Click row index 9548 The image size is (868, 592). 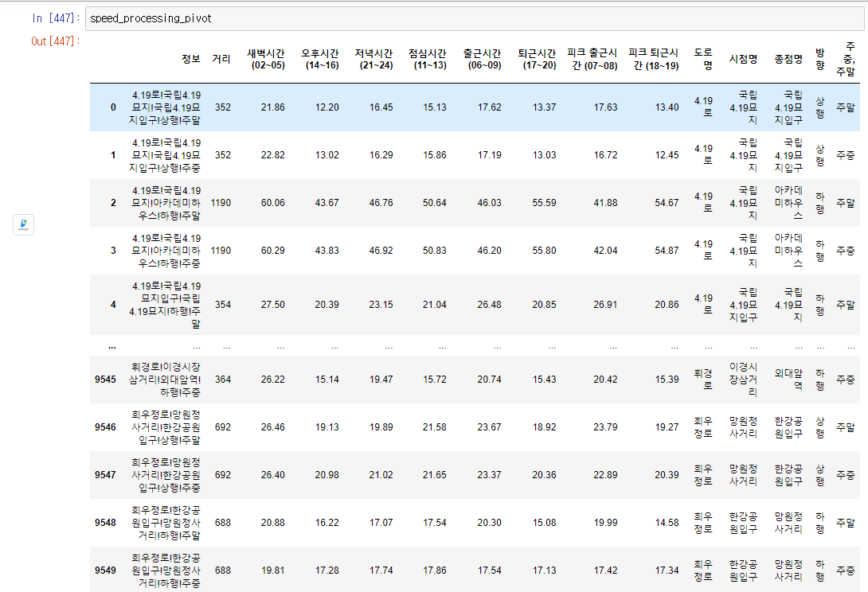click(x=106, y=522)
